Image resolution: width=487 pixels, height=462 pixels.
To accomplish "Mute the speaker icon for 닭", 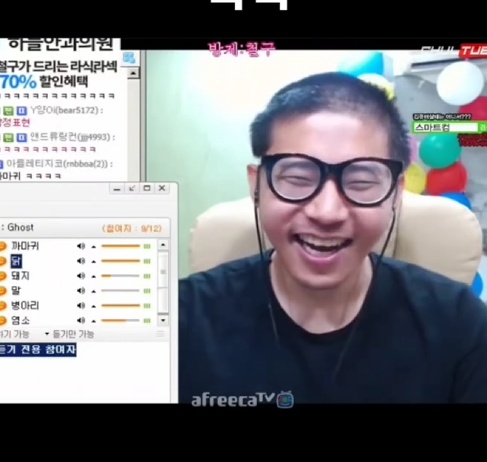I will [x=81, y=261].
